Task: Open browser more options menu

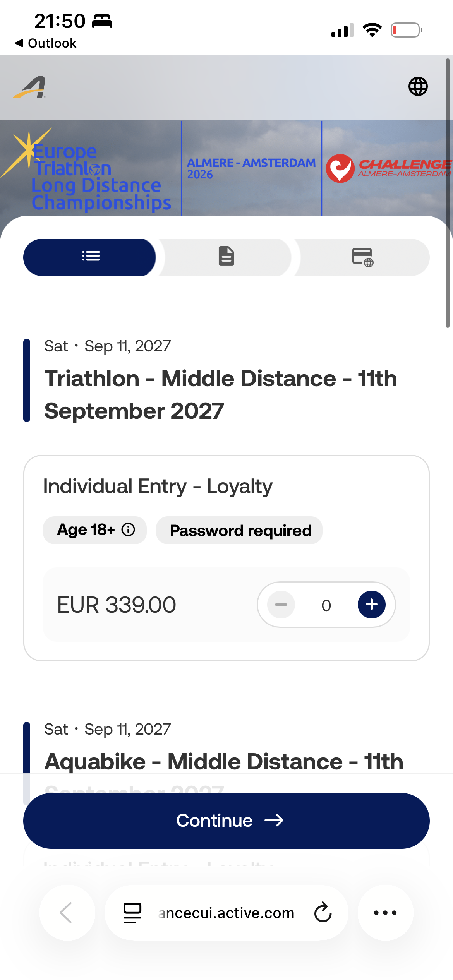Action: [x=385, y=913]
